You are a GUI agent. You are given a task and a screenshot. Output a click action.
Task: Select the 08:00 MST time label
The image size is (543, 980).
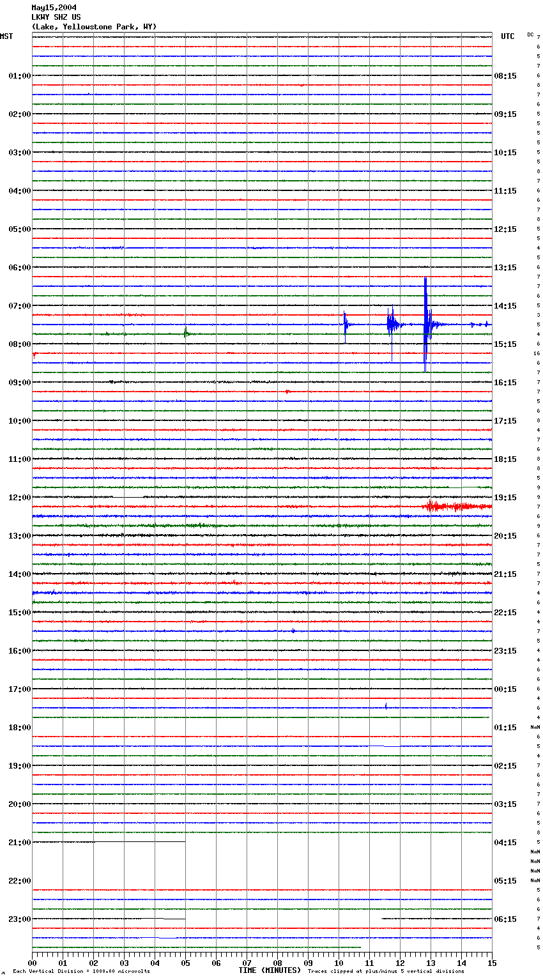pyautogui.click(x=20, y=344)
